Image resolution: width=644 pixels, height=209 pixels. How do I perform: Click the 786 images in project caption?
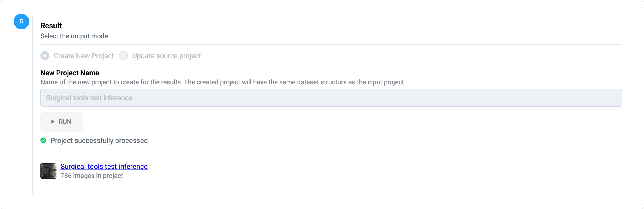(92, 176)
